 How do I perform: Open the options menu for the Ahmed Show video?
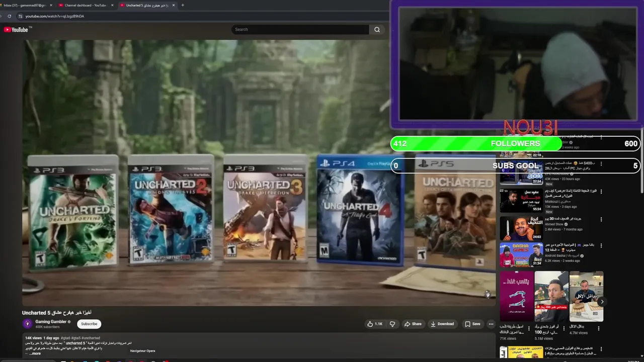point(601,220)
